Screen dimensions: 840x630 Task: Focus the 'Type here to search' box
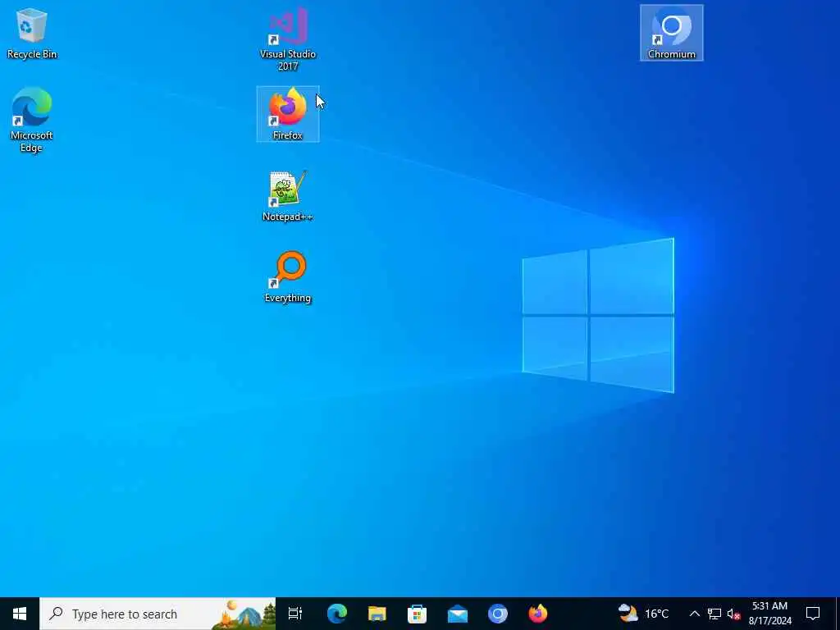157,614
